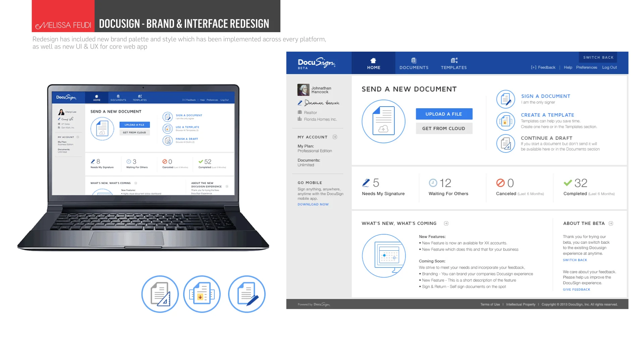Click the Create a Template circular icon
The height and width of the screenshot is (362, 644).
click(505, 121)
